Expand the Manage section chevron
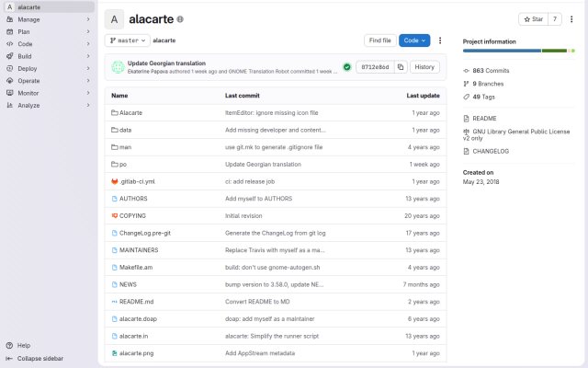Image resolution: width=588 pixels, height=368 pixels. 88,19
